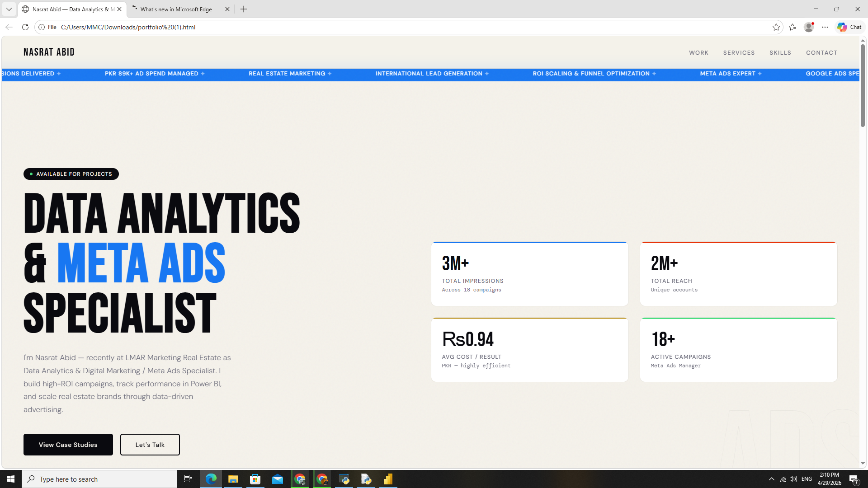Open a new browser tab
Viewport: 868px width, 488px height.
[244, 9]
